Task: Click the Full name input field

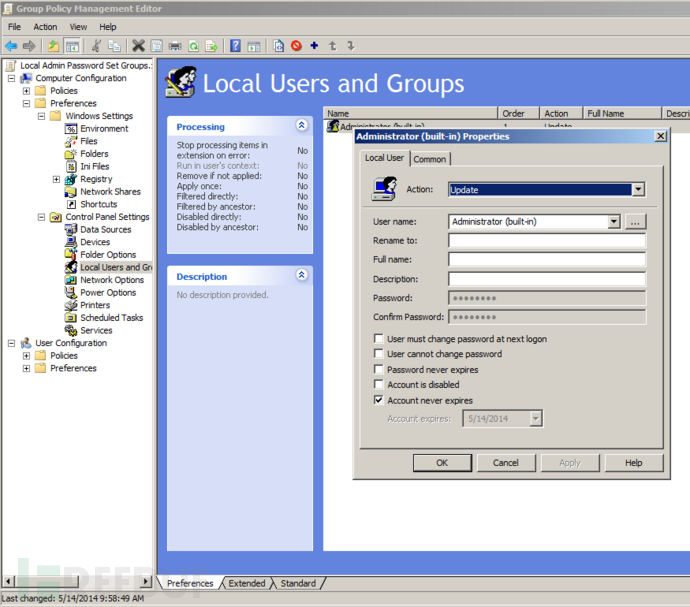Action: click(x=547, y=259)
